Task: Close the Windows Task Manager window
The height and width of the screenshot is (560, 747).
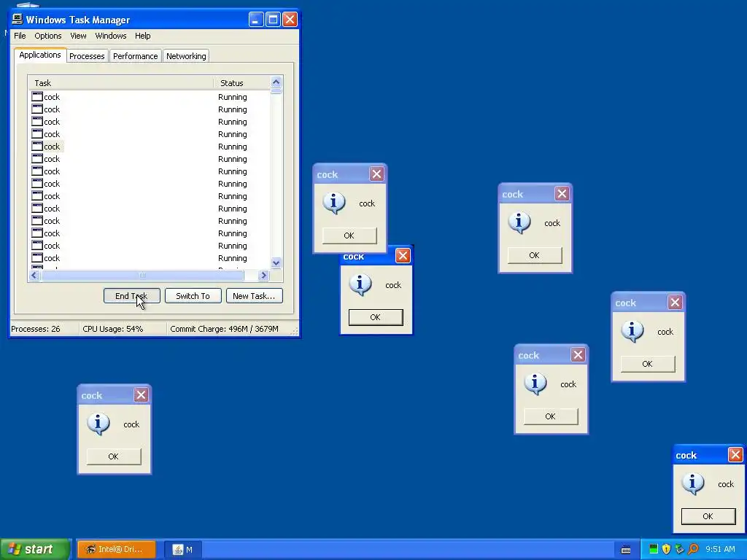Action: coord(290,20)
